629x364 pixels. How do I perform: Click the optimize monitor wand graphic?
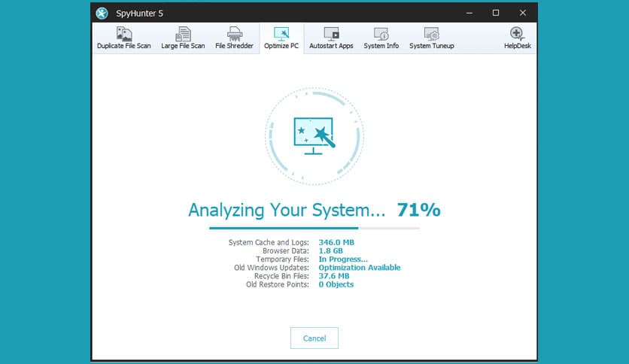coord(314,136)
